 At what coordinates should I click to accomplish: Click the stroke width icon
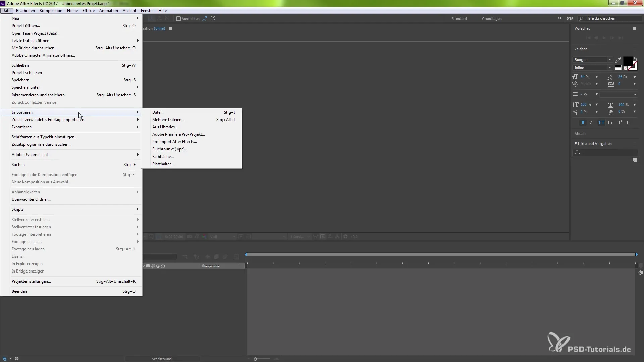(x=575, y=94)
